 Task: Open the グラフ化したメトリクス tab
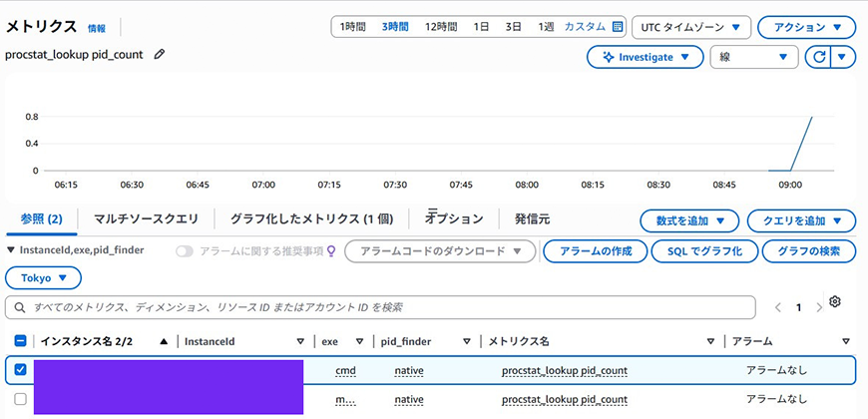311,218
